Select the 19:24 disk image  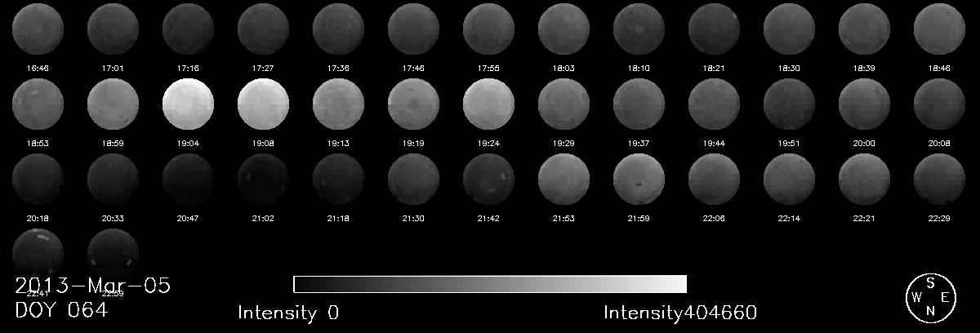[x=488, y=105]
